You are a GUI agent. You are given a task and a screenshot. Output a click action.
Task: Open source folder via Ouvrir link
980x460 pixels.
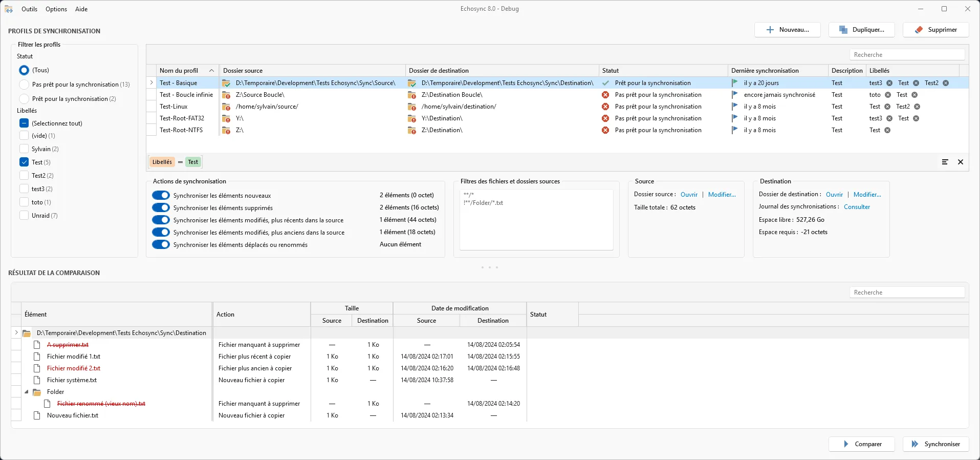click(689, 195)
